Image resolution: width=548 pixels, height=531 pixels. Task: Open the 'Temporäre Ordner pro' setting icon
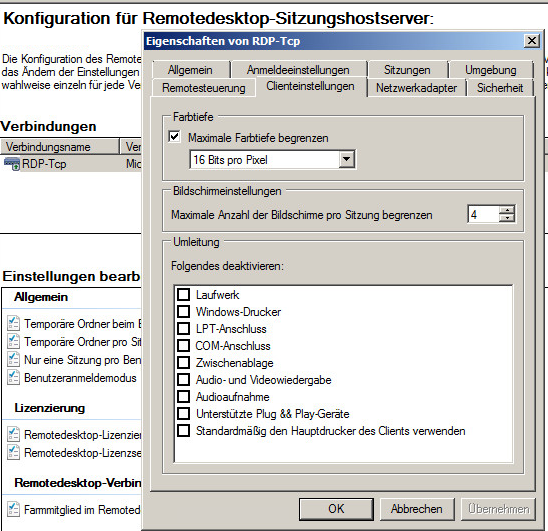(14, 341)
